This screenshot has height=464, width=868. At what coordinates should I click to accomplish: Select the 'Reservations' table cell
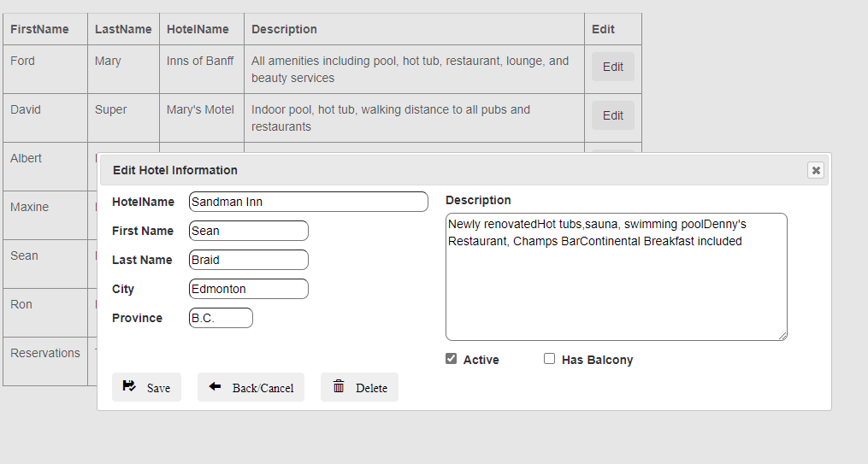point(45,361)
